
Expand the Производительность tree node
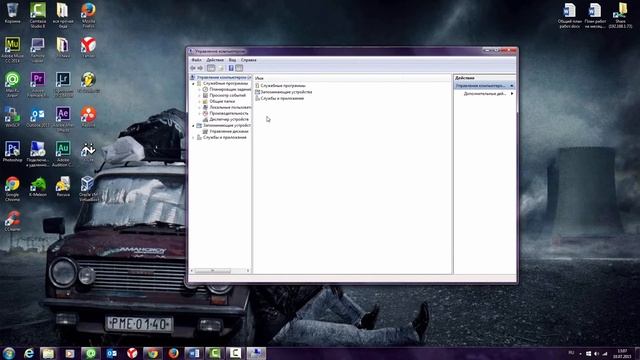pyautogui.click(x=200, y=113)
